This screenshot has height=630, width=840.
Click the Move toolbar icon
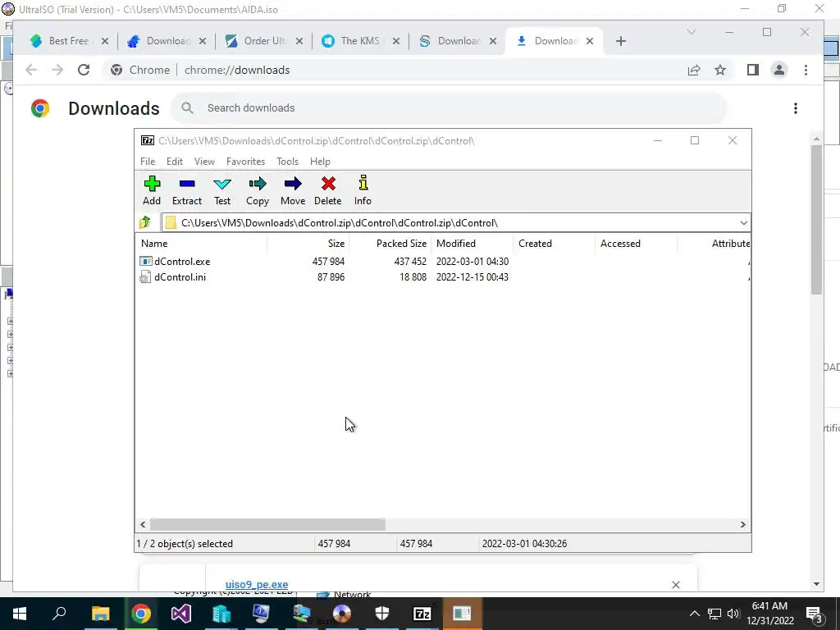293,190
